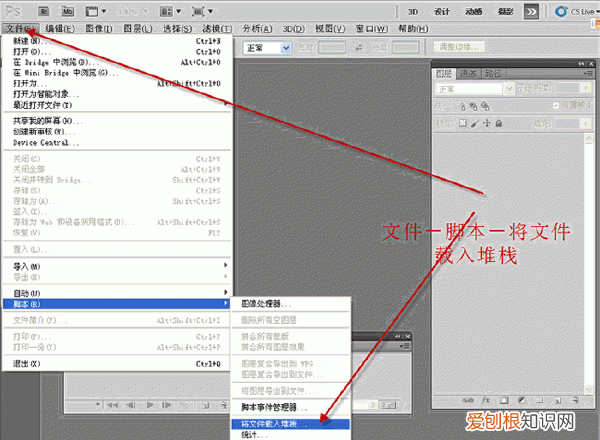Expand the 自动(U) submenu
Viewport: 600px width, 440px height.
coord(117,293)
